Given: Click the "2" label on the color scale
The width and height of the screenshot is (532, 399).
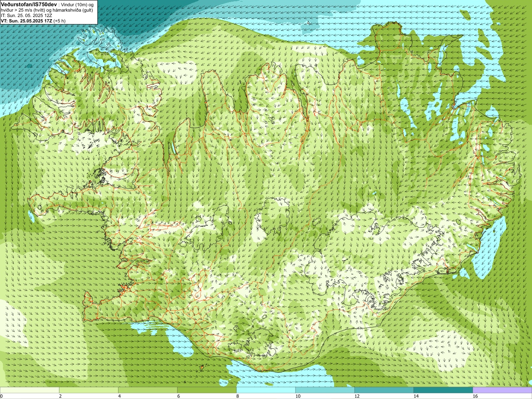Looking at the screenshot, I should pyautogui.click(x=60, y=396).
